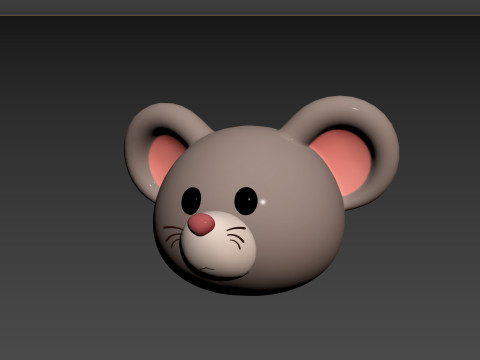The image size is (480, 360).
Task: Select the mouse's pink nose in the viewport
Action: (201, 224)
